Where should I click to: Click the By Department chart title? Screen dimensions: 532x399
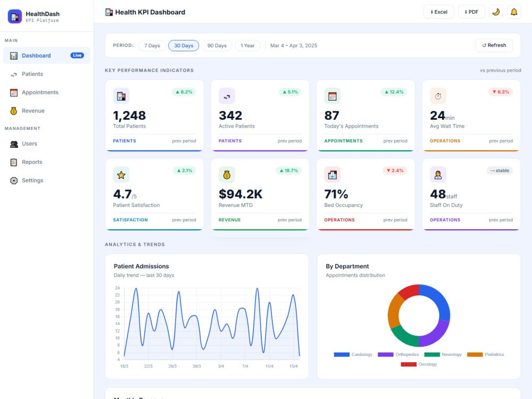click(x=347, y=267)
